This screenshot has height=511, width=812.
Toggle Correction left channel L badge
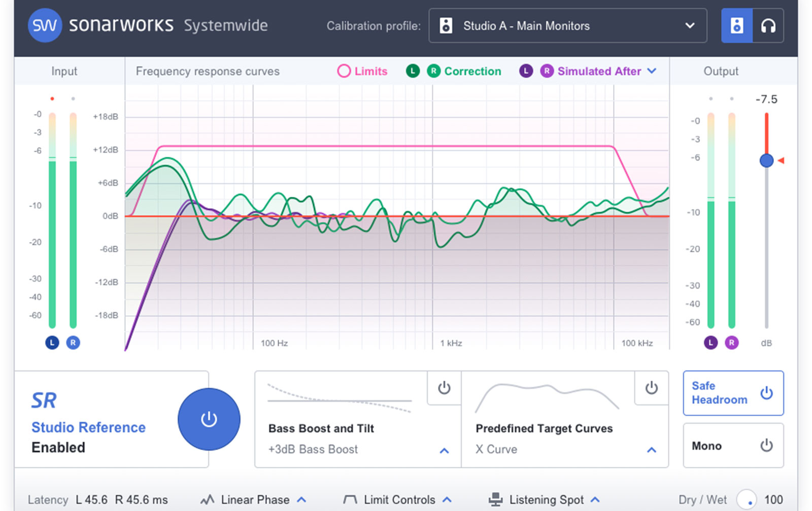(413, 71)
